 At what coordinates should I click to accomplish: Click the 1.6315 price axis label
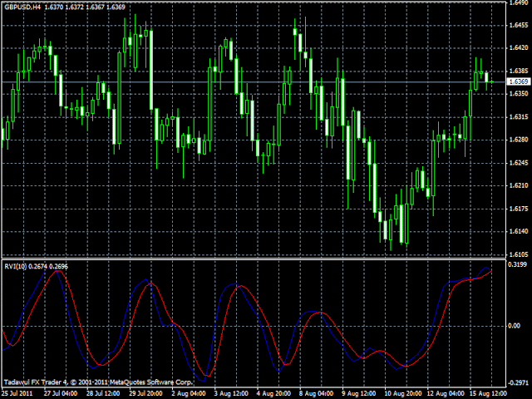(519, 116)
